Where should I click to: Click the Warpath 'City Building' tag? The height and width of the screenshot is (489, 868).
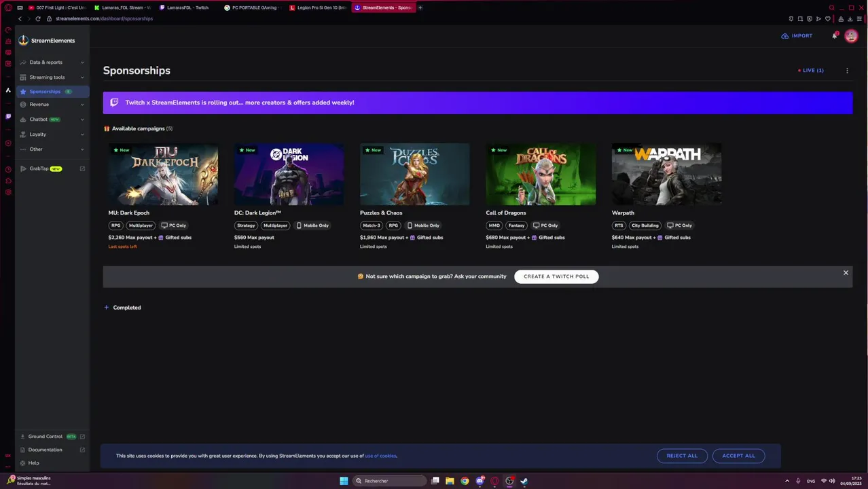point(645,225)
